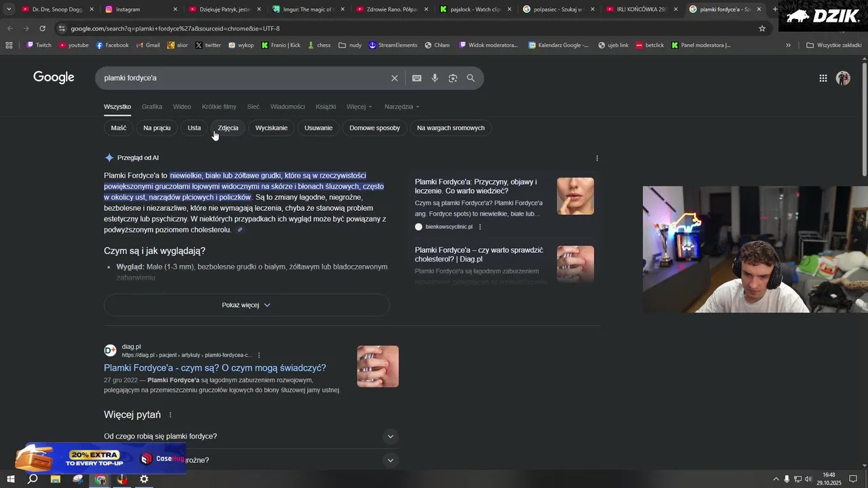Switch to the Wideo results tab

coord(182,106)
